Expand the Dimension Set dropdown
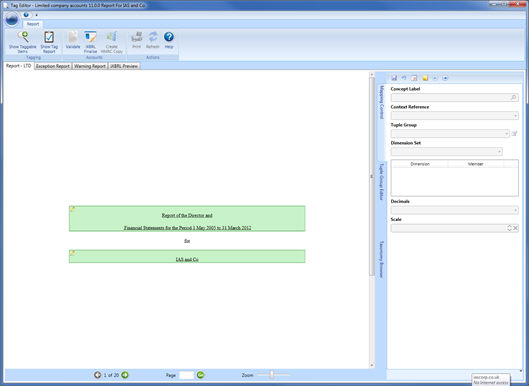The height and width of the screenshot is (386, 529). click(x=499, y=152)
